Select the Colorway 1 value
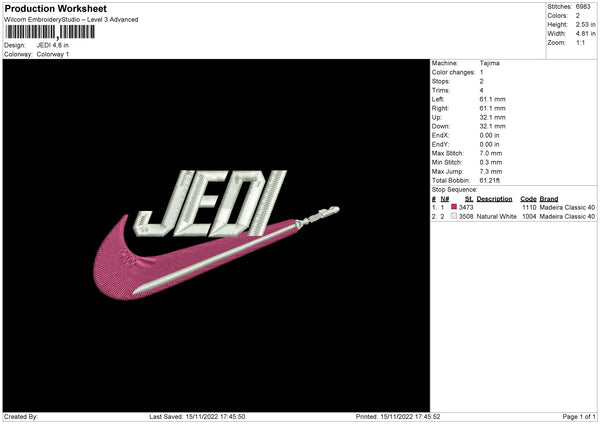Viewport: 600px width, 424px height. 53,54
